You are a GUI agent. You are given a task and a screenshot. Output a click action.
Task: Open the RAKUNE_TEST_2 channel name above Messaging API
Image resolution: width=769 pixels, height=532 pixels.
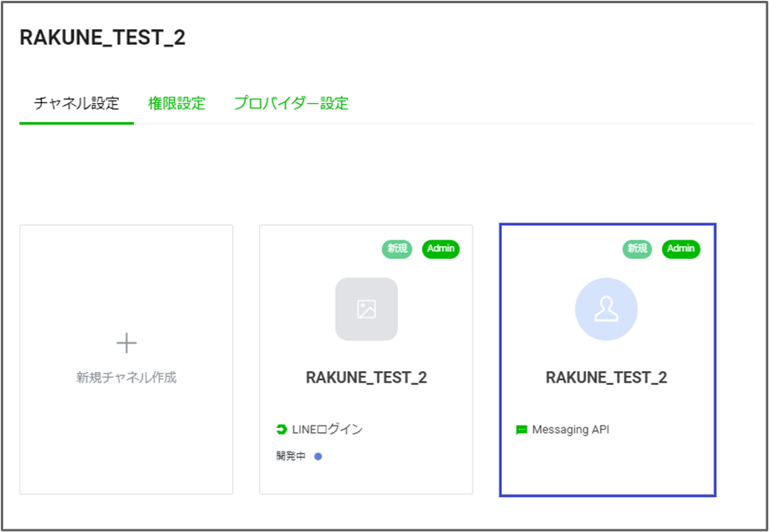(x=607, y=378)
